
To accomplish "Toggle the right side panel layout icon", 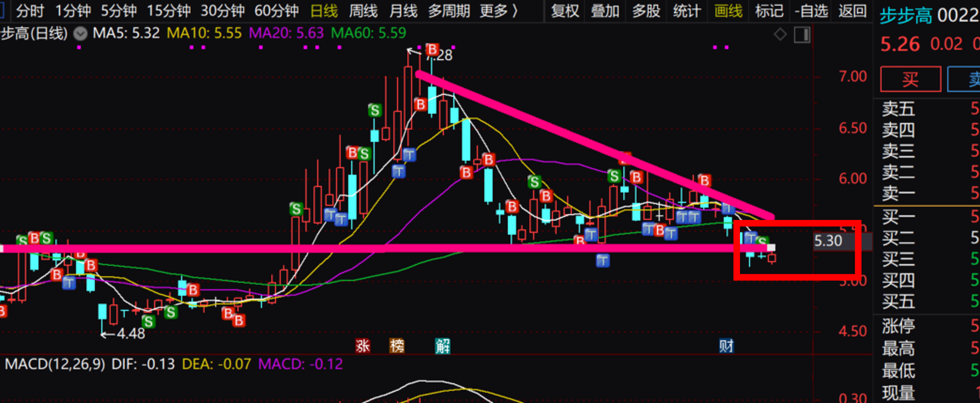I will (x=802, y=35).
